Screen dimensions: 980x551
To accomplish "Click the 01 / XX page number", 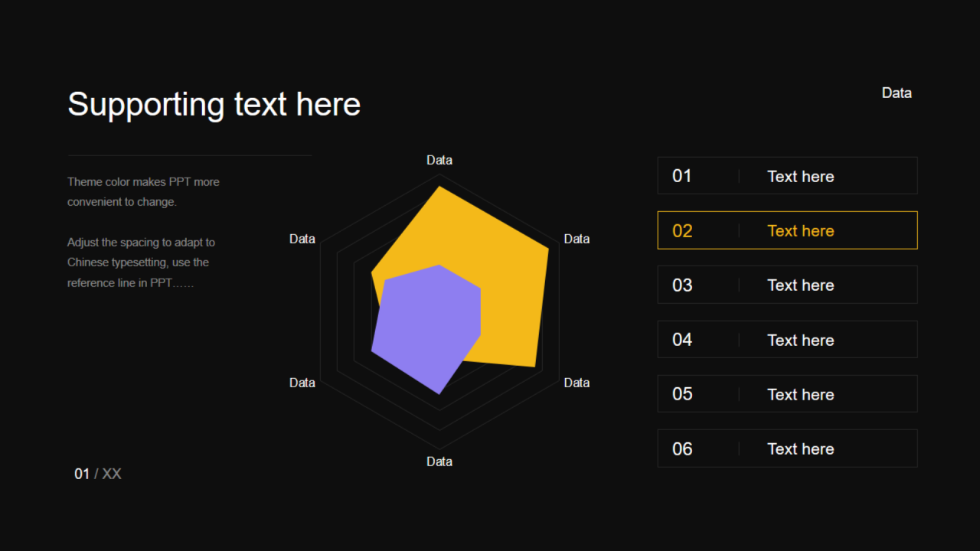I will (x=98, y=474).
